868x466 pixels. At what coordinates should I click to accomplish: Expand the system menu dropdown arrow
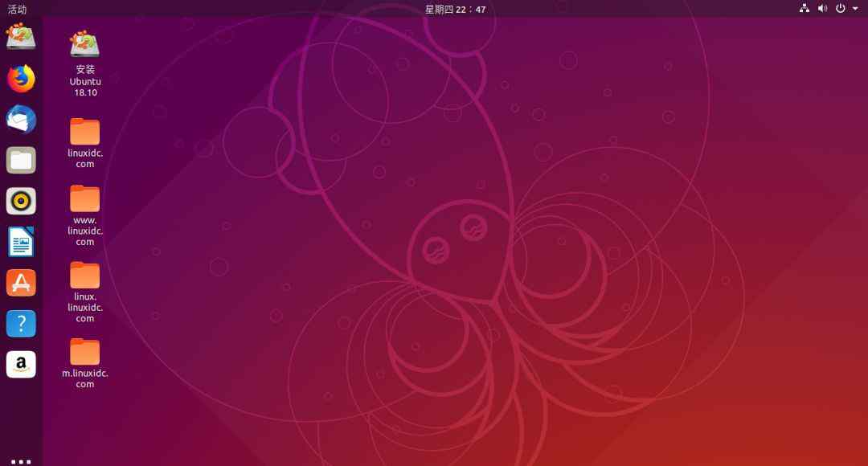[x=855, y=9]
